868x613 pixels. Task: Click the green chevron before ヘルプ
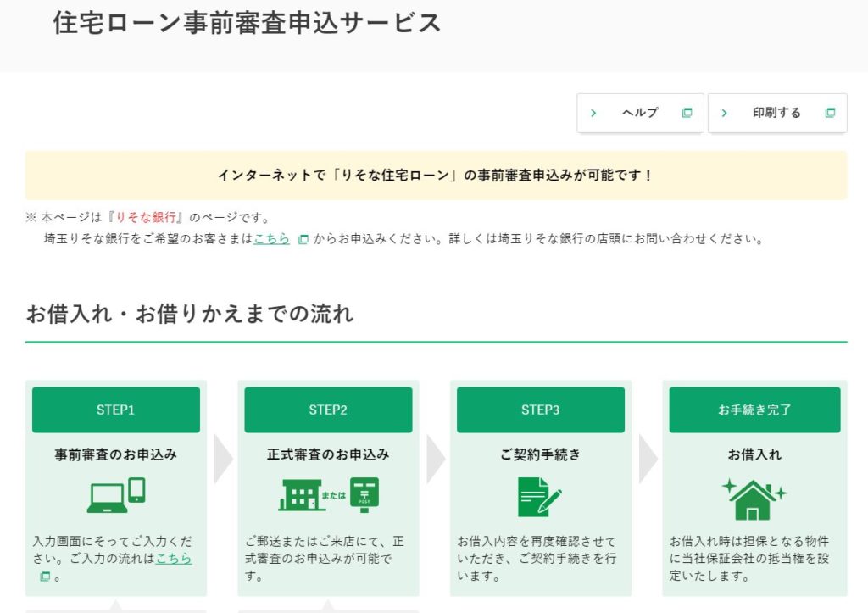(593, 112)
